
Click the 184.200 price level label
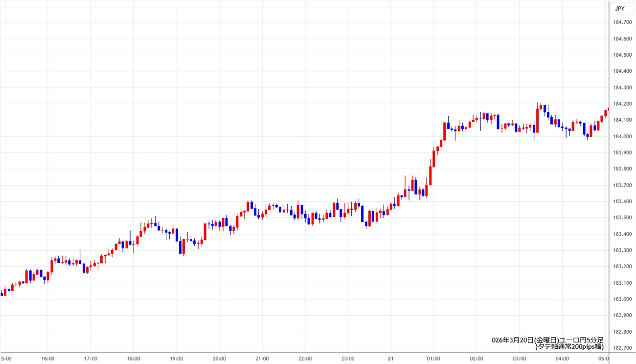click(x=621, y=104)
